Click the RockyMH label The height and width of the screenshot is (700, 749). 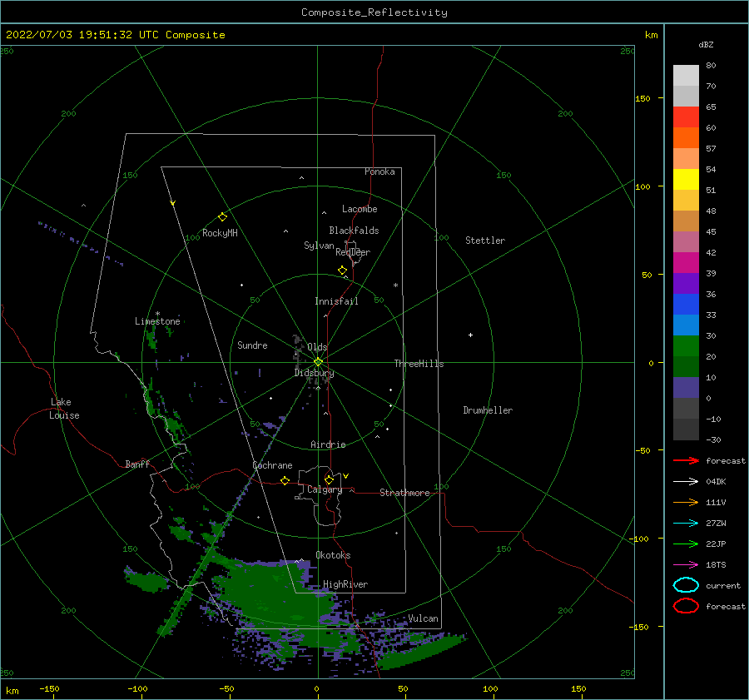coord(220,233)
